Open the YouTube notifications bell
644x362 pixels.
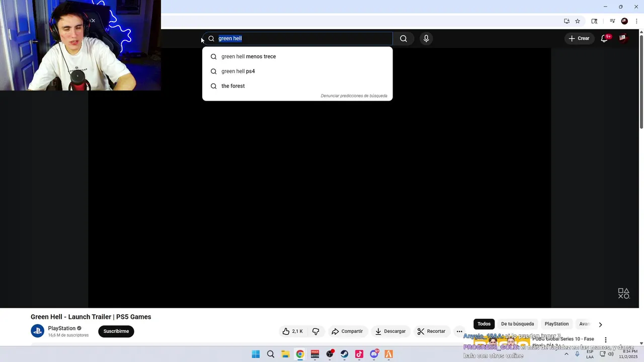(x=604, y=38)
